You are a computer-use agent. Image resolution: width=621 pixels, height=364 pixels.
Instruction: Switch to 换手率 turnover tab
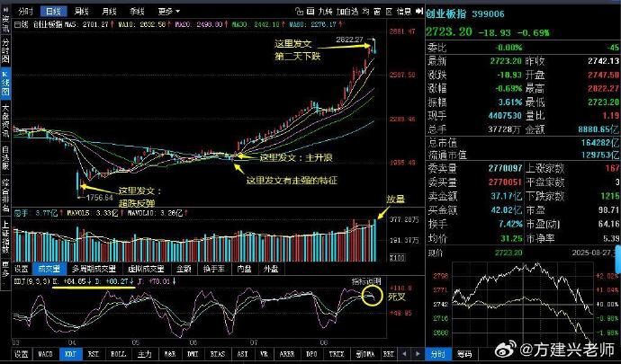point(214,269)
